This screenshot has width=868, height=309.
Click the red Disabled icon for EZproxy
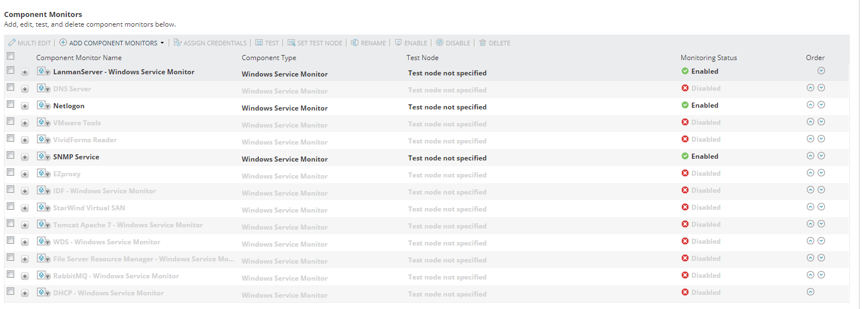coord(685,173)
